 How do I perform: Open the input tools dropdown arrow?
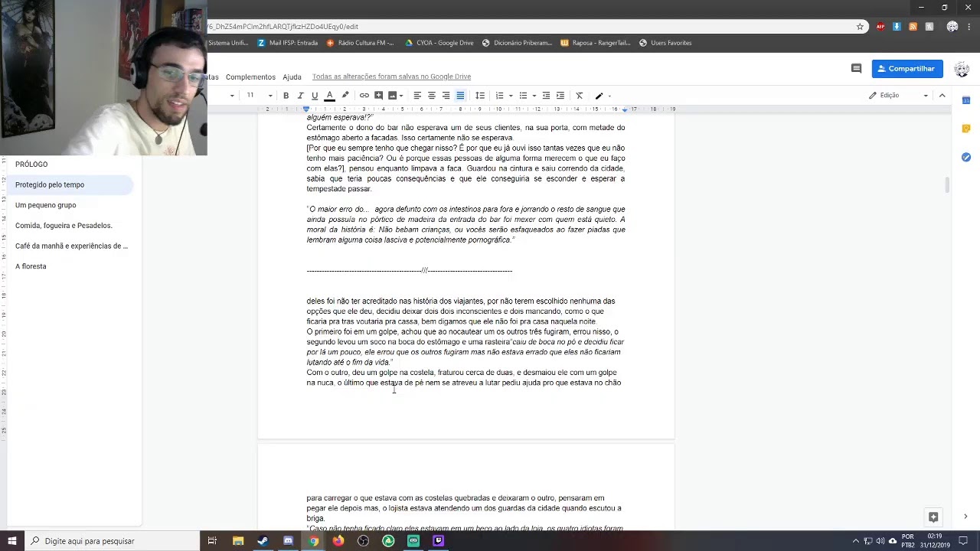click(609, 96)
